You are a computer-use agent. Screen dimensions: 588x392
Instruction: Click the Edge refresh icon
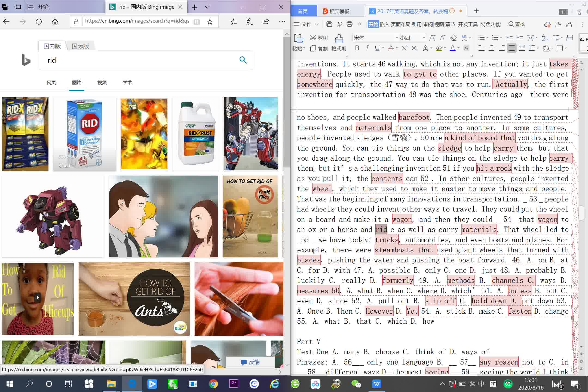[x=39, y=22]
